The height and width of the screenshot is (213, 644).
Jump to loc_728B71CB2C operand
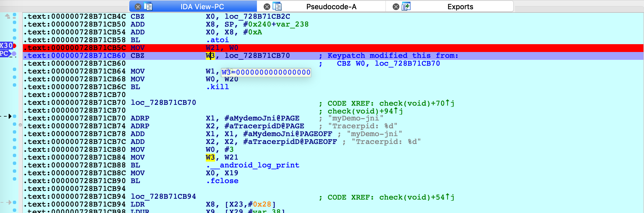pyautogui.click(x=257, y=16)
